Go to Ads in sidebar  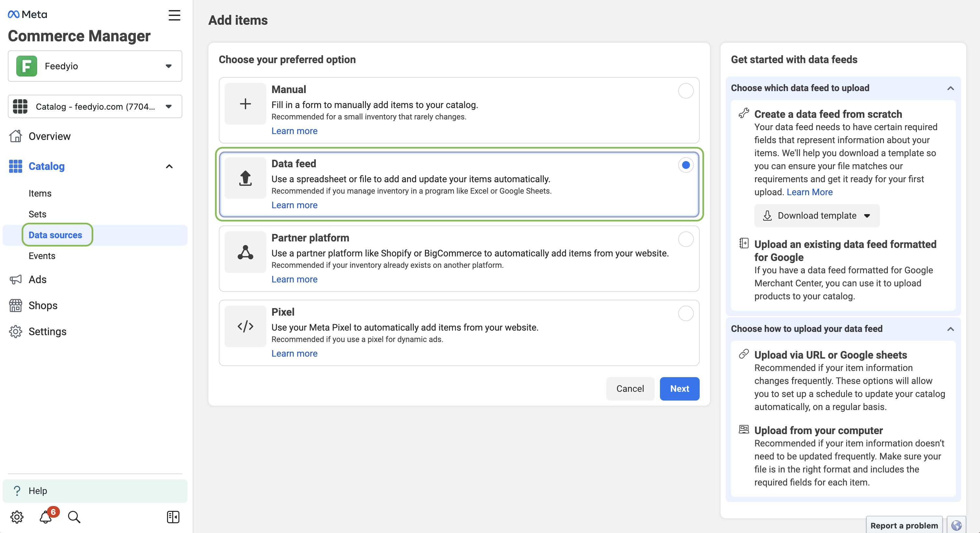38,280
